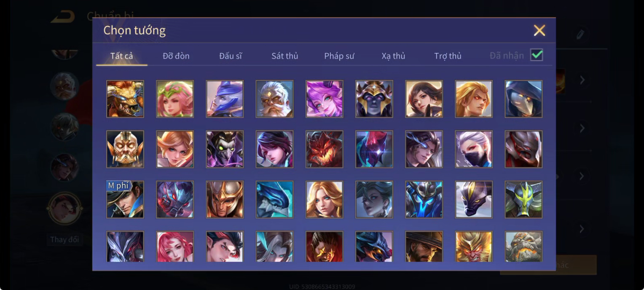Choose the red lava demon hero
644x290 pixels.
[x=324, y=149]
